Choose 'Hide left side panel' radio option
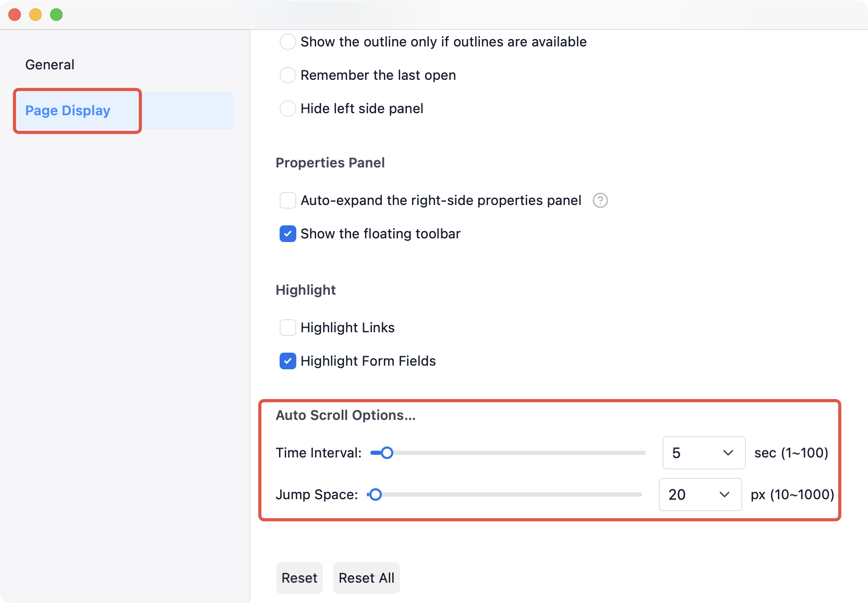Screen dimensions: 868x603 click(x=288, y=108)
